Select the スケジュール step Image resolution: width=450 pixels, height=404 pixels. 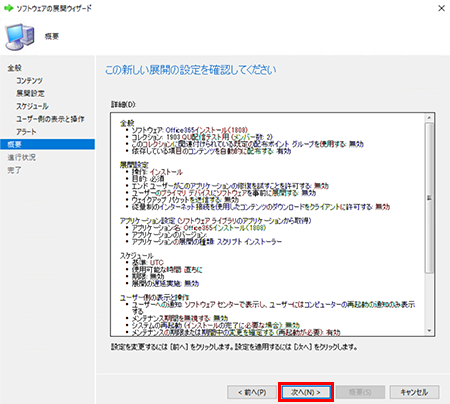(32, 106)
